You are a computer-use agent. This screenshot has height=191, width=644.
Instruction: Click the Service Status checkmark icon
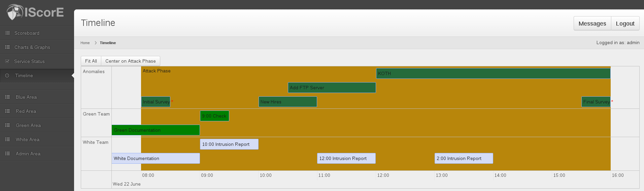point(7,61)
